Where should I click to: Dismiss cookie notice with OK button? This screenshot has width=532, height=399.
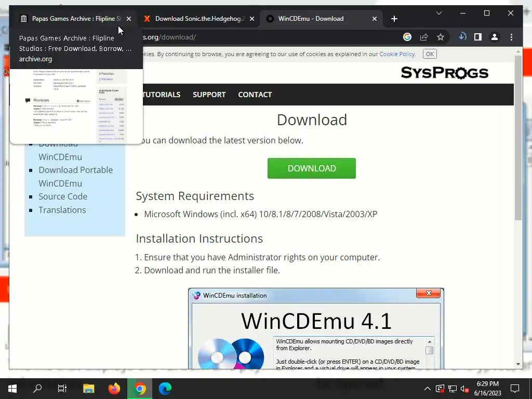coord(430,54)
